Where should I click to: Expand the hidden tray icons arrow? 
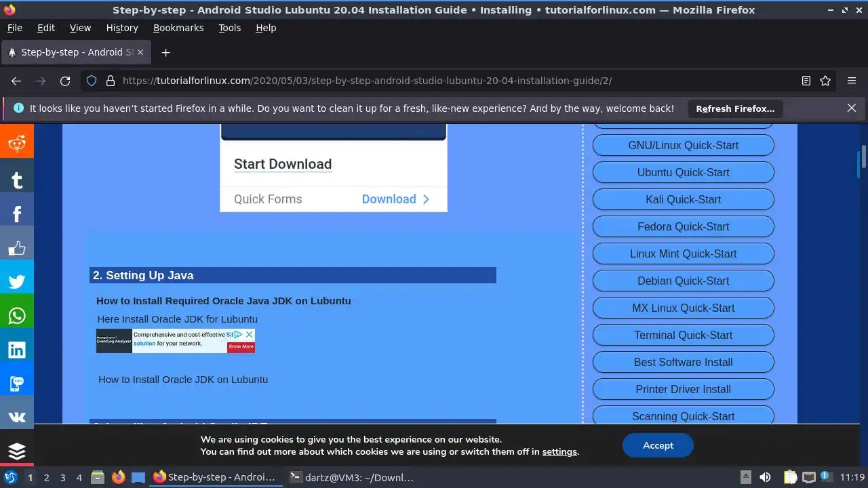pyautogui.click(x=745, y=477)
